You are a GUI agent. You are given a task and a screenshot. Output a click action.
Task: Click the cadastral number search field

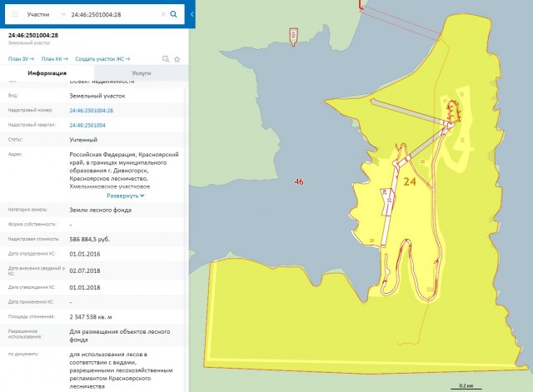point(113,14)
